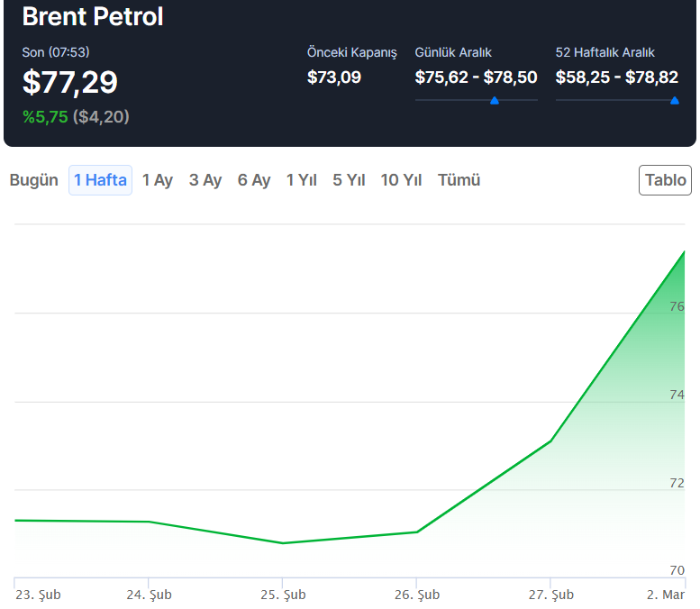
Task: Choose the 3 Ay time range
Action: (x=205, y=180)
